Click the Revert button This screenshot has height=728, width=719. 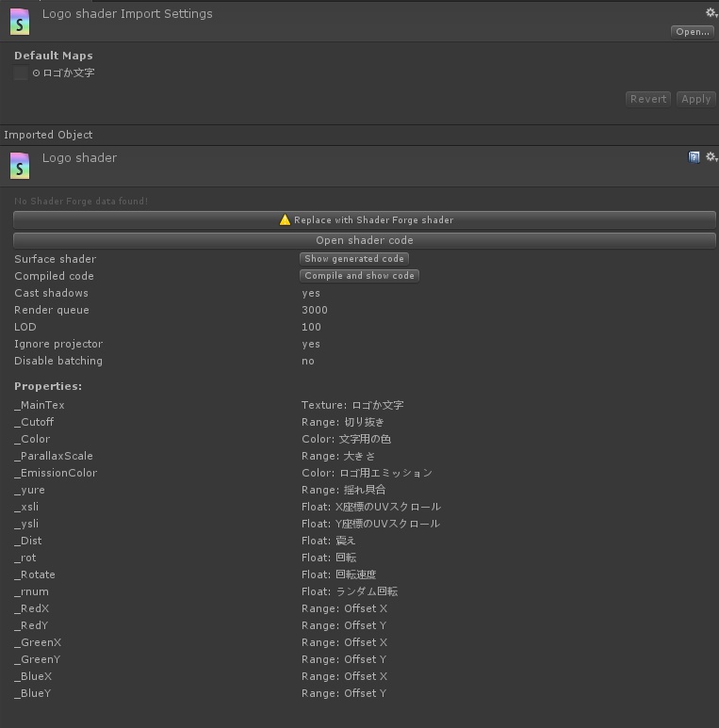[x=648, y=99]
